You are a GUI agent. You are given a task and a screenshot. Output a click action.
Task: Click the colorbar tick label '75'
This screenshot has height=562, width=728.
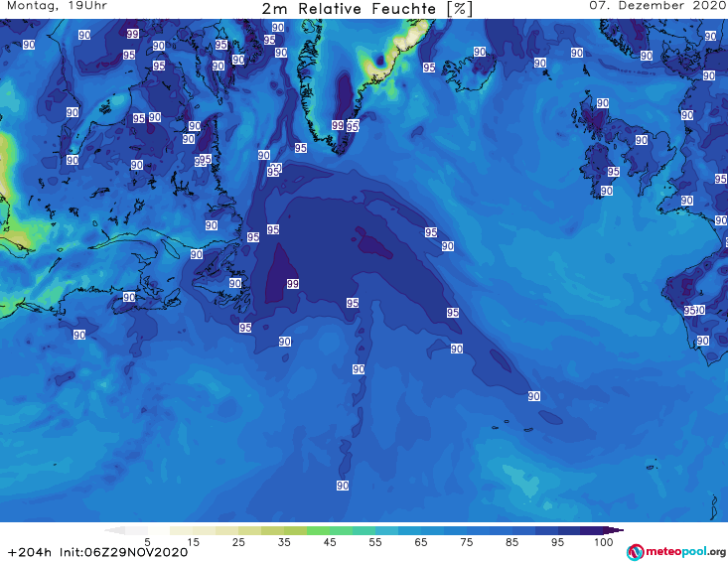click(x=466, y=542)
